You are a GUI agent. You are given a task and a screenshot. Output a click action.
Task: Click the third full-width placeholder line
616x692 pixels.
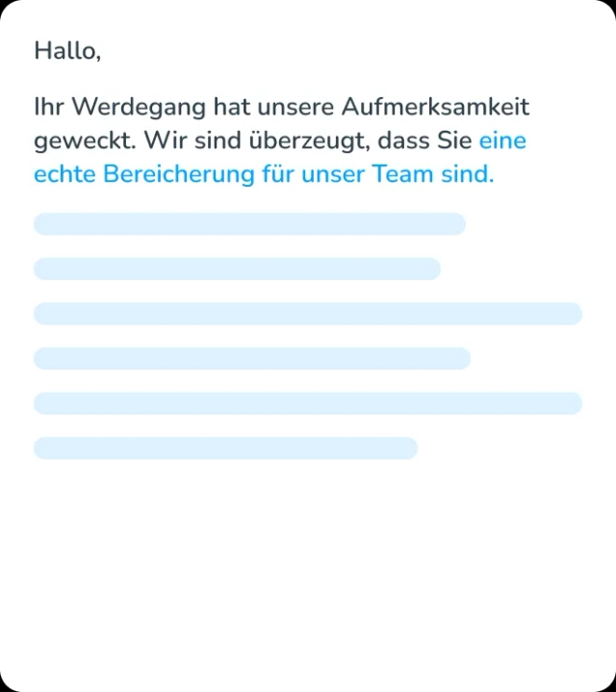pos(308,314)
